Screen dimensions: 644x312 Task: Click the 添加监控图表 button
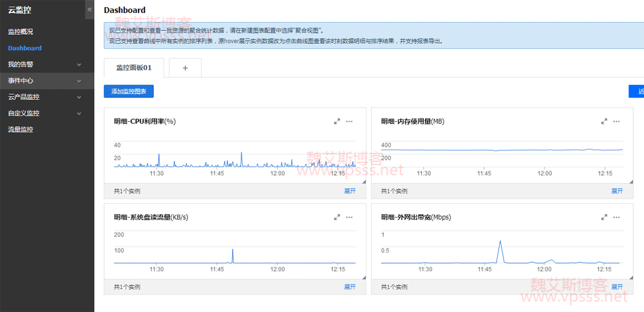click(129, 92)
